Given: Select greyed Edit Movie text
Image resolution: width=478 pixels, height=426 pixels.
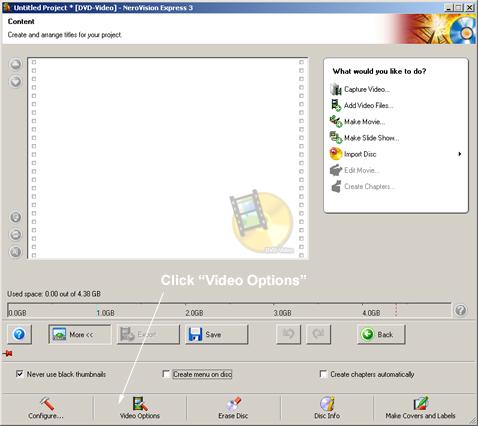Looking at the screenshot, I should pos(361,170).
